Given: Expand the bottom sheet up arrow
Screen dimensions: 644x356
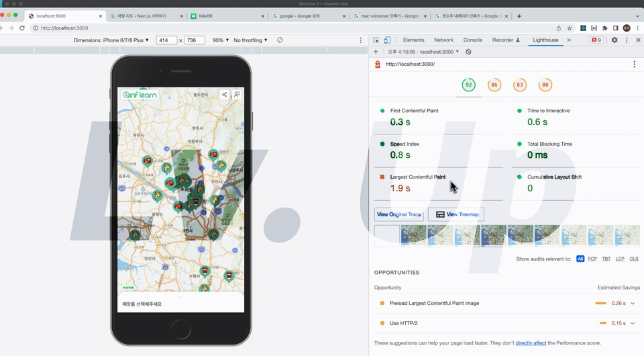Looking at the screenshot, I should (x=180, y=297).
